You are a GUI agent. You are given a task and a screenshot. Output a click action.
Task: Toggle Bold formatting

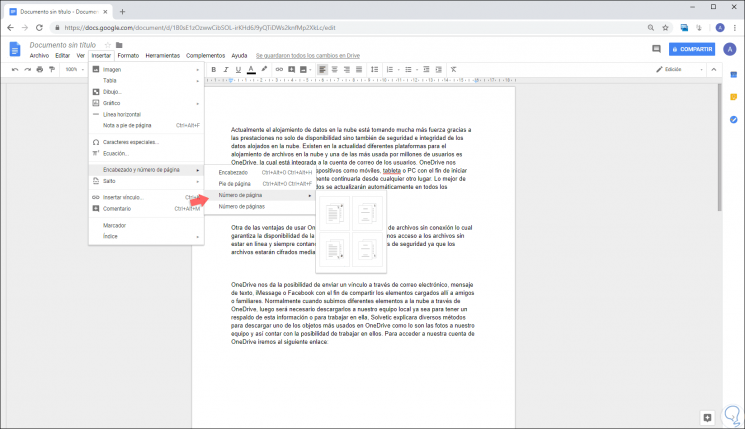coord(214,69)
